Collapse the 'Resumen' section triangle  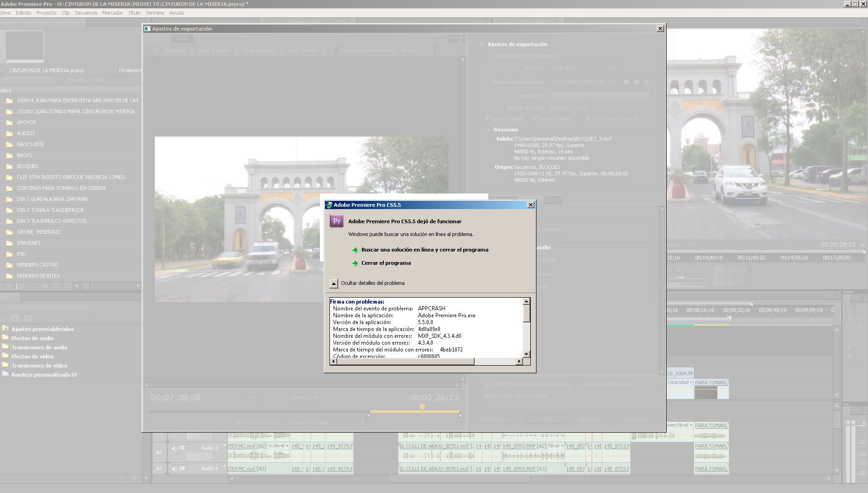coord(488,130)
